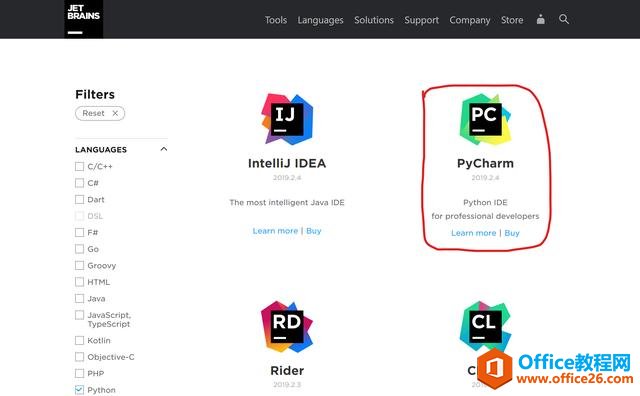The image size is (640, 396).
Task: Click "for professional developers" description text
Action: click(485, 216)
